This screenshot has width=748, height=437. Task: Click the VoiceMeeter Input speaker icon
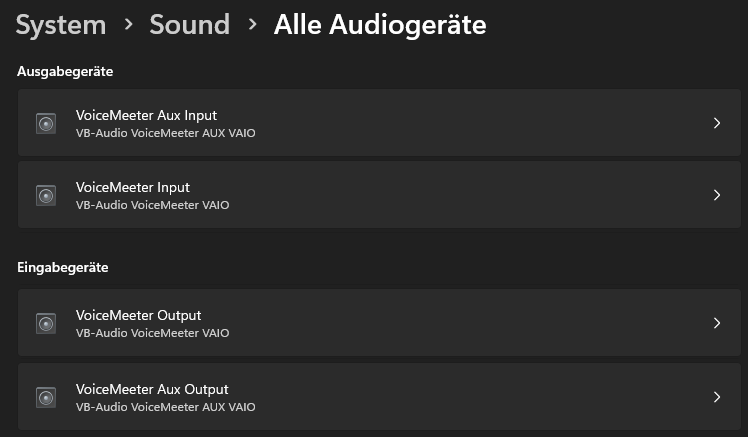click(x=46, y=195)
